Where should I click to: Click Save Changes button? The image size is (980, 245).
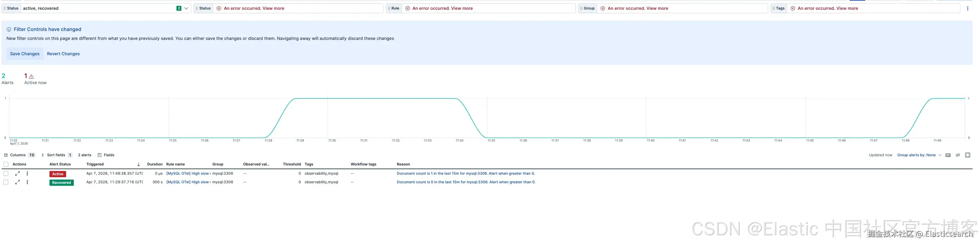25,54
